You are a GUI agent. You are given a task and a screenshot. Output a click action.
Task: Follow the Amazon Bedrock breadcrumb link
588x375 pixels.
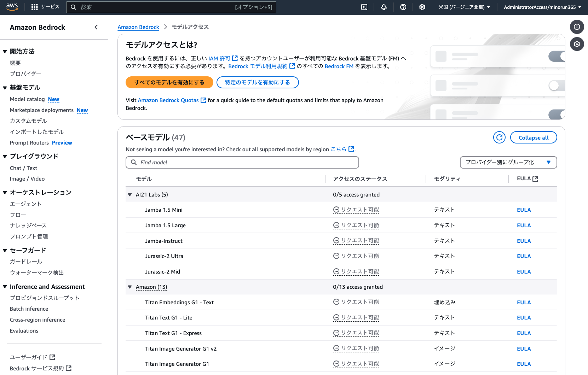(x=138, y=27)
